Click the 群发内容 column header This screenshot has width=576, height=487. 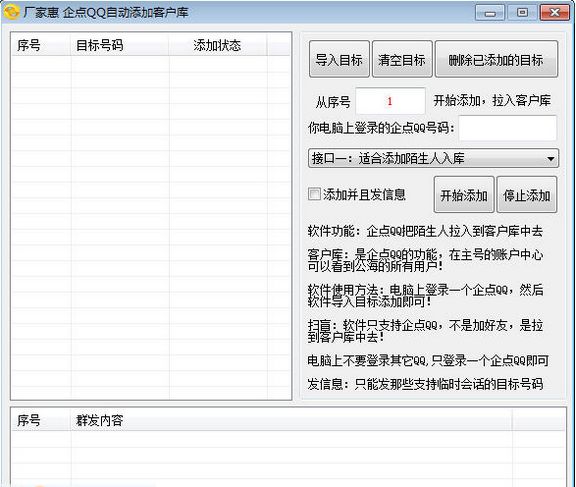coord(291,420)
